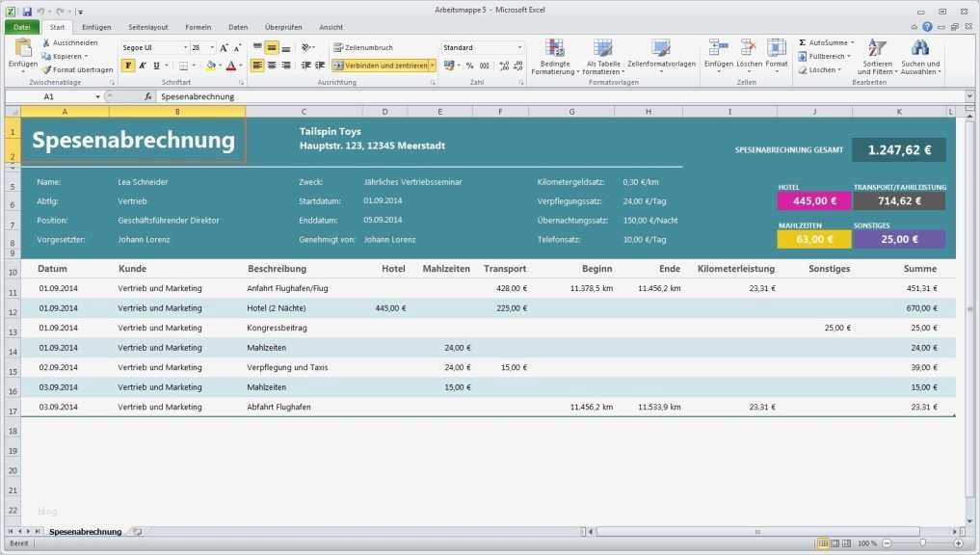Switch to the Formeln ribbon tab
The width and height of the screenshot is (980, 555).
pos(198,28)
